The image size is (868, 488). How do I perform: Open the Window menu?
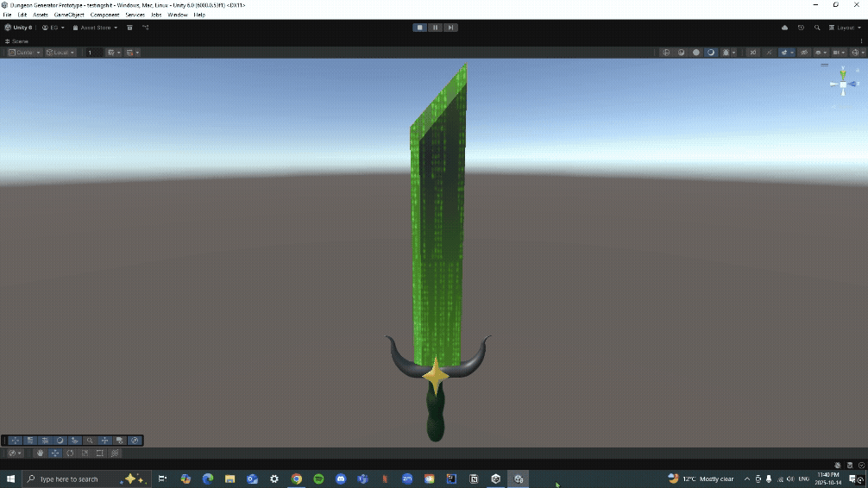click(x=178, y=15)
